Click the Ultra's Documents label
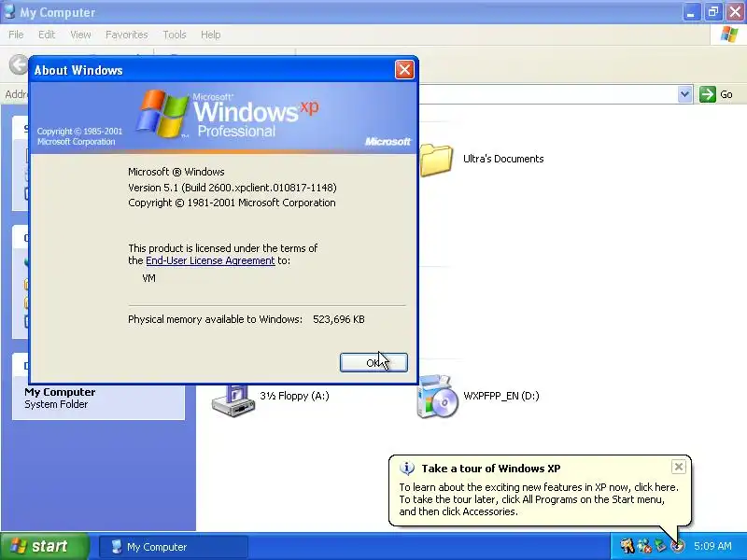The width and height of the screenshot is (747, 560). (x=503, y=159)
